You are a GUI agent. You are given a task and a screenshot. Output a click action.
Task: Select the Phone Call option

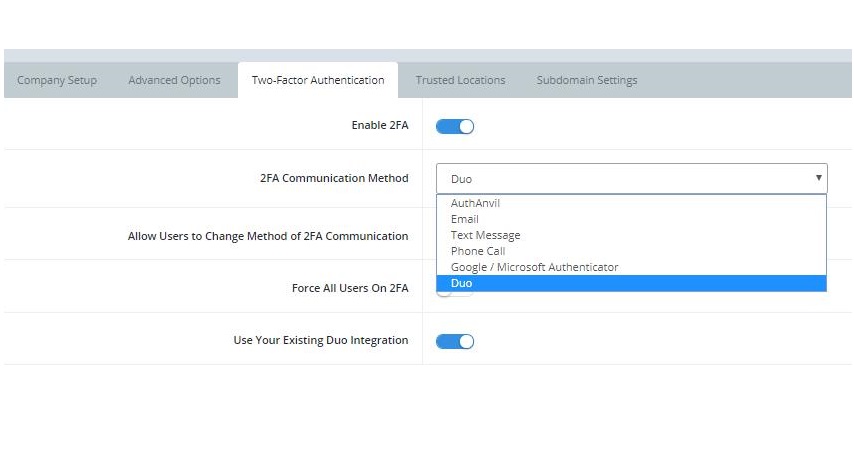[x=478, y=251]
